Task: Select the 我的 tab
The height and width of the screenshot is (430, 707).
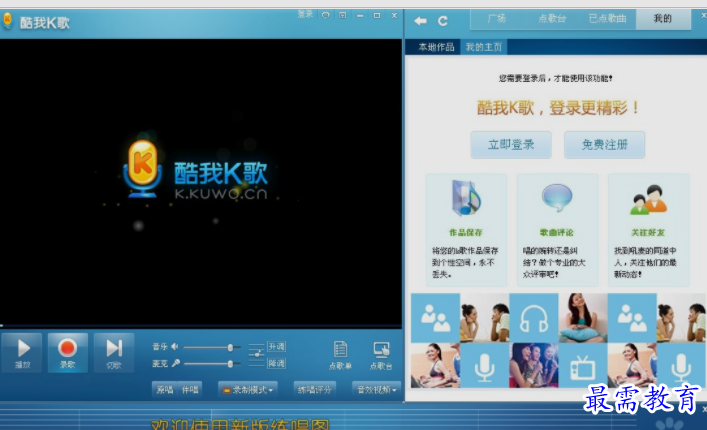Action: [x=663, y=19]
